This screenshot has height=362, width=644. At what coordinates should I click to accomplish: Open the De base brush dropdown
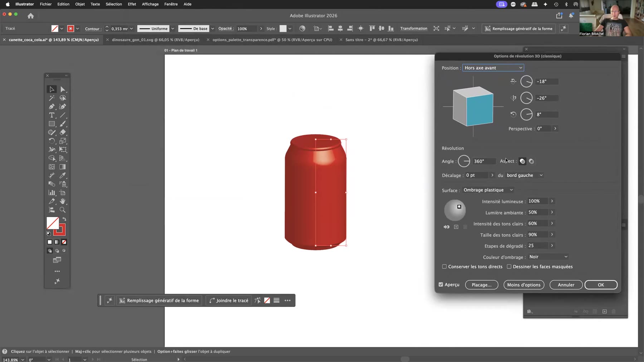click(x=213, y=29)
